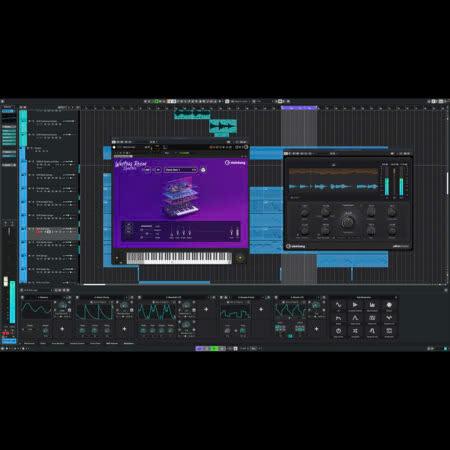Click the large center knob of the compressor
This screenshot has height=450, width=450.
tap(348, 221)
